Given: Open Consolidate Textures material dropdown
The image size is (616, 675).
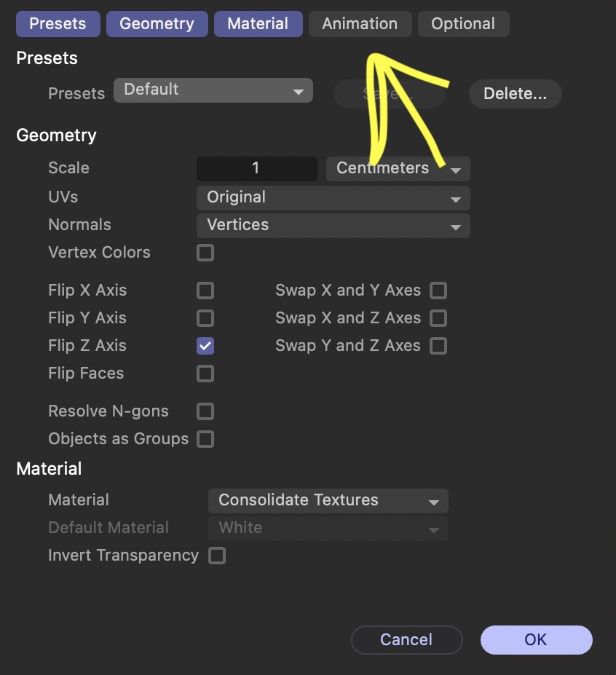Looking at the screenshot, I should [x=328, y=501].
